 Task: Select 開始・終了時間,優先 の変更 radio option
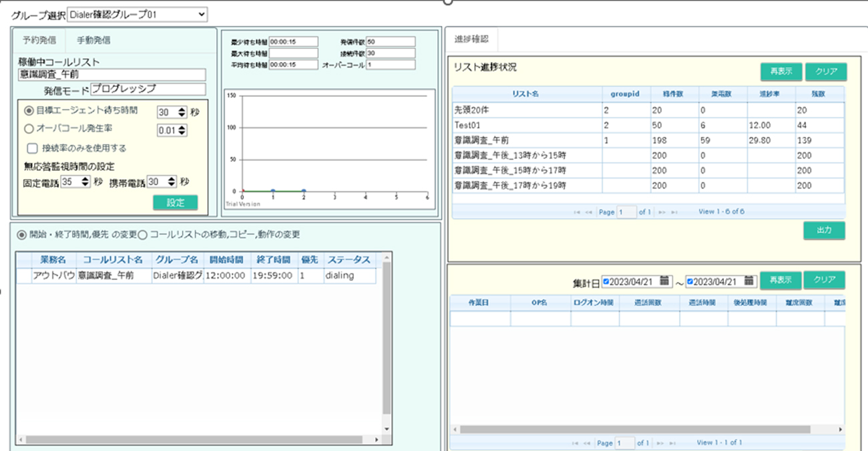click(21, 235)
